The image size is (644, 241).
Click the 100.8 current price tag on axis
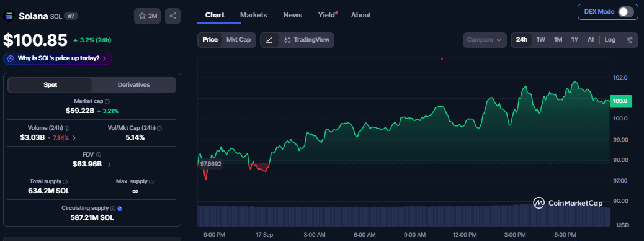pos(620,101)
